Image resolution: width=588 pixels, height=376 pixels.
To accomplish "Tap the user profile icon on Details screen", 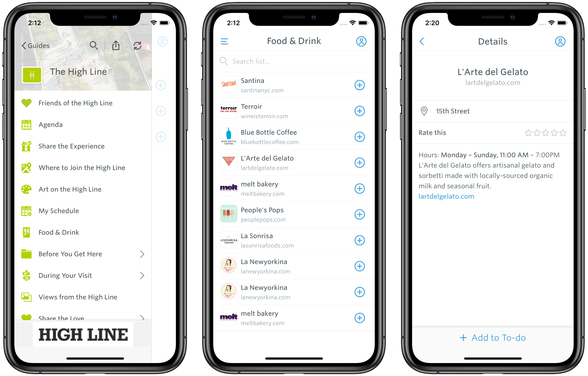I will point(560,42).
